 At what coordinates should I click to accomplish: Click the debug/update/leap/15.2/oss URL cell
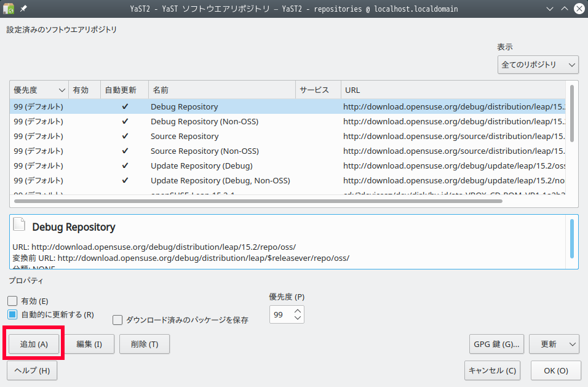click(x=454, y=166)
